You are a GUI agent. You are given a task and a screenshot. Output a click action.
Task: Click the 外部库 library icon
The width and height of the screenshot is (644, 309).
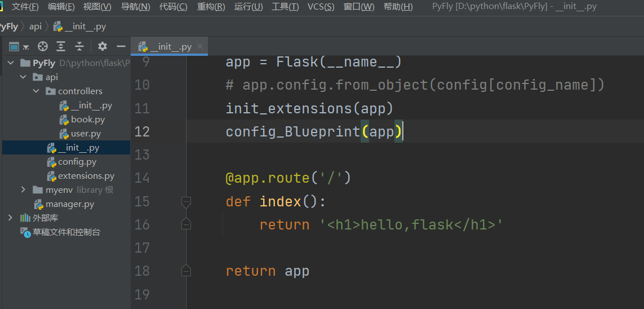point(25,218)
